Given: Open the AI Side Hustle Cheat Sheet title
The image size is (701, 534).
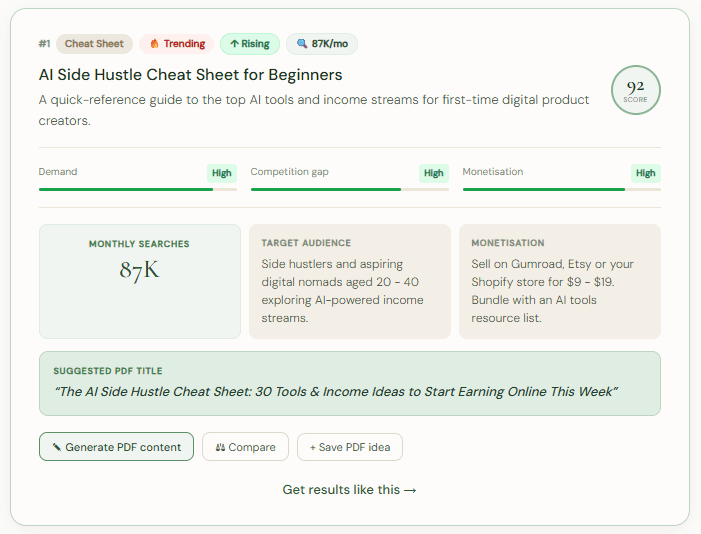Looking at the screenshot, I should coord(190,75).
